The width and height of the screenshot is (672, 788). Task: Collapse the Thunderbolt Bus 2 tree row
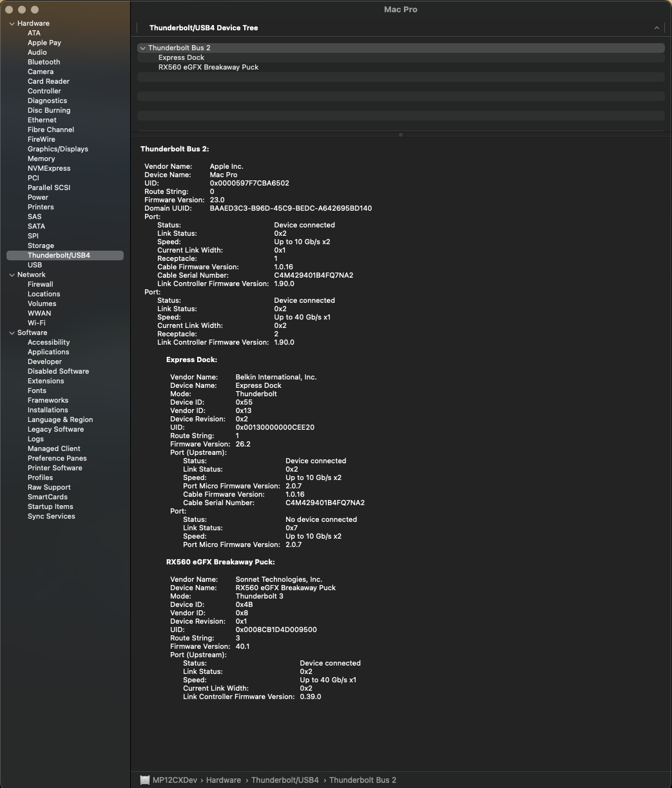coord(142,48)
